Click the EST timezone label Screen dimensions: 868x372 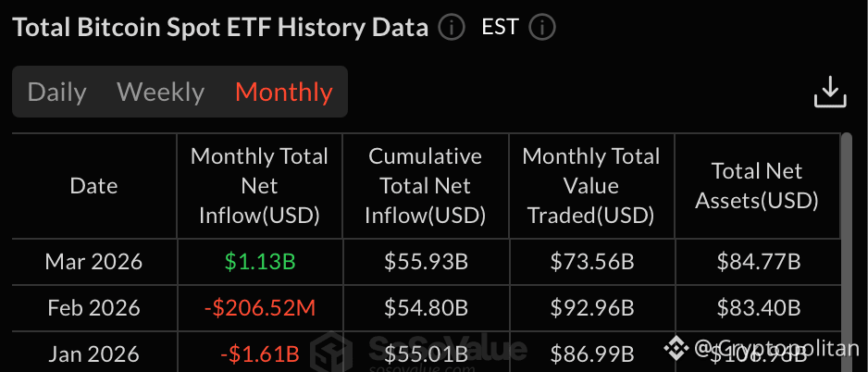pos(500,27)
